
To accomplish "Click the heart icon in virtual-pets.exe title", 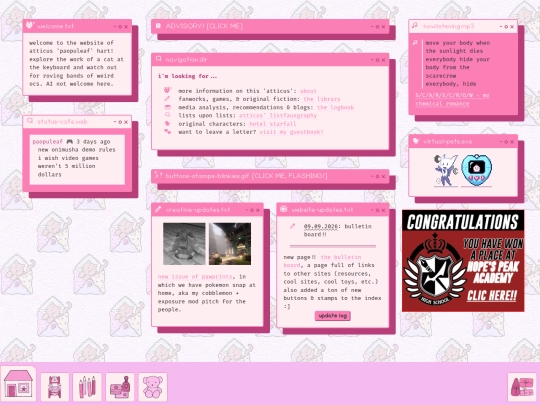I will coord(416,141).
